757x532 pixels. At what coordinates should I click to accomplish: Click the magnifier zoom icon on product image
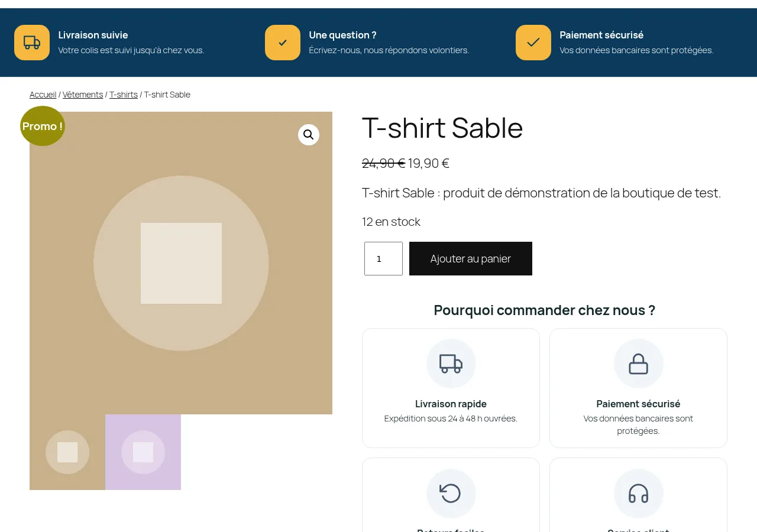309,135
